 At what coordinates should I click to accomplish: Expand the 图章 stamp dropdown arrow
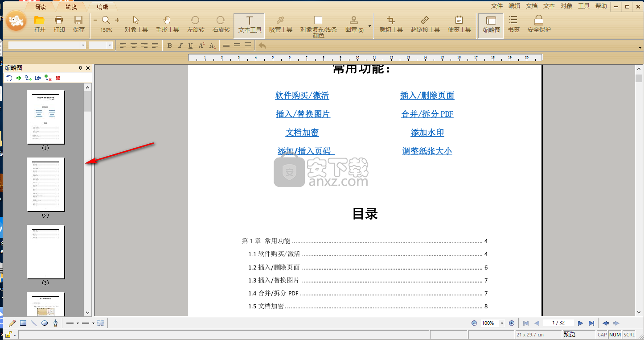[x=369, y=26]
